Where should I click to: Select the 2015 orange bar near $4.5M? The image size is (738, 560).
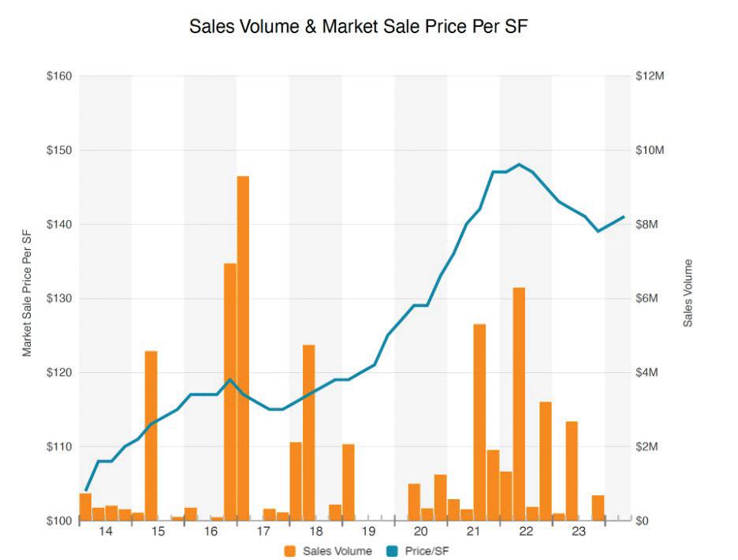coord(151,435)
